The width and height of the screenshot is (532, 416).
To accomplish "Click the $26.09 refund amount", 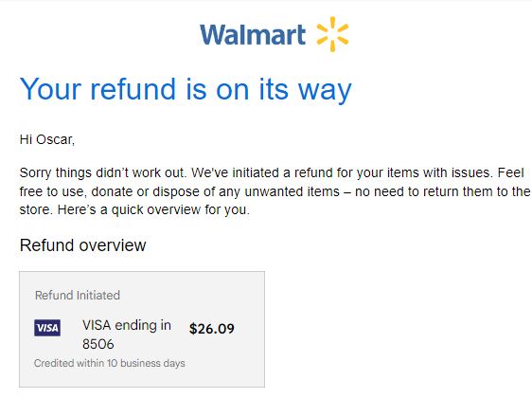I will click(212, 329).
